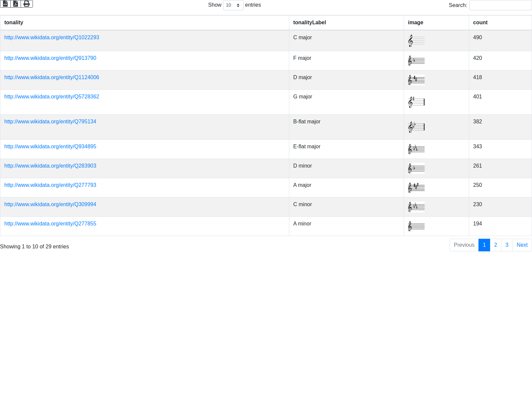Sort table by the count column

480,23
